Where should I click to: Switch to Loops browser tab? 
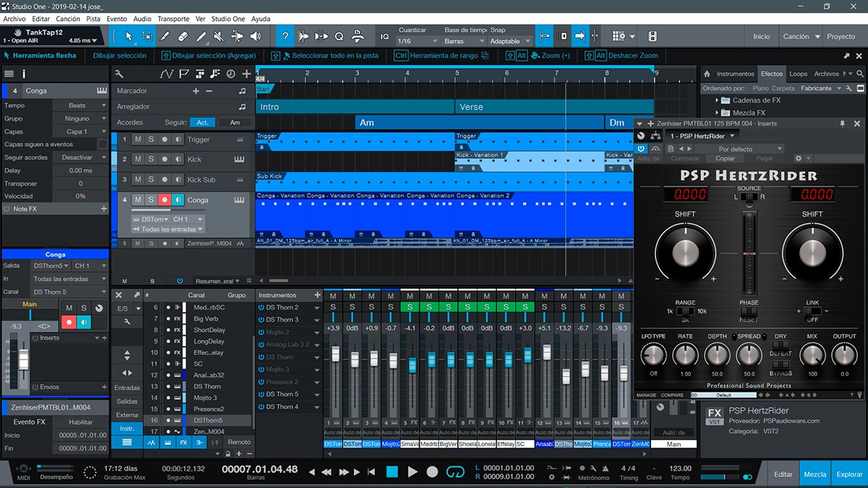[798, 74]
